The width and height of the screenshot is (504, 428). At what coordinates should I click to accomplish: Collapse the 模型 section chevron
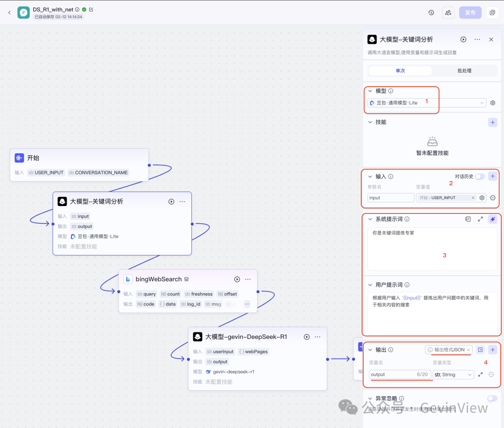point(370,91)
